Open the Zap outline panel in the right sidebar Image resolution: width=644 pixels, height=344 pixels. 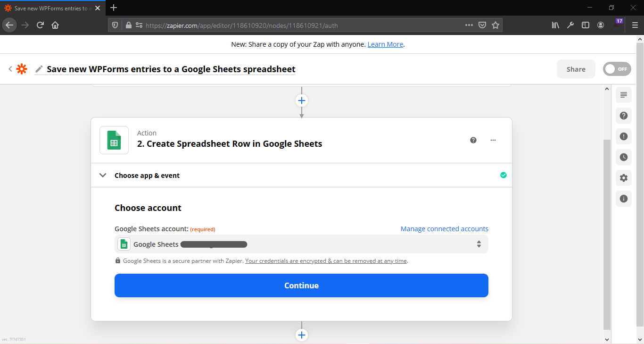624,95
